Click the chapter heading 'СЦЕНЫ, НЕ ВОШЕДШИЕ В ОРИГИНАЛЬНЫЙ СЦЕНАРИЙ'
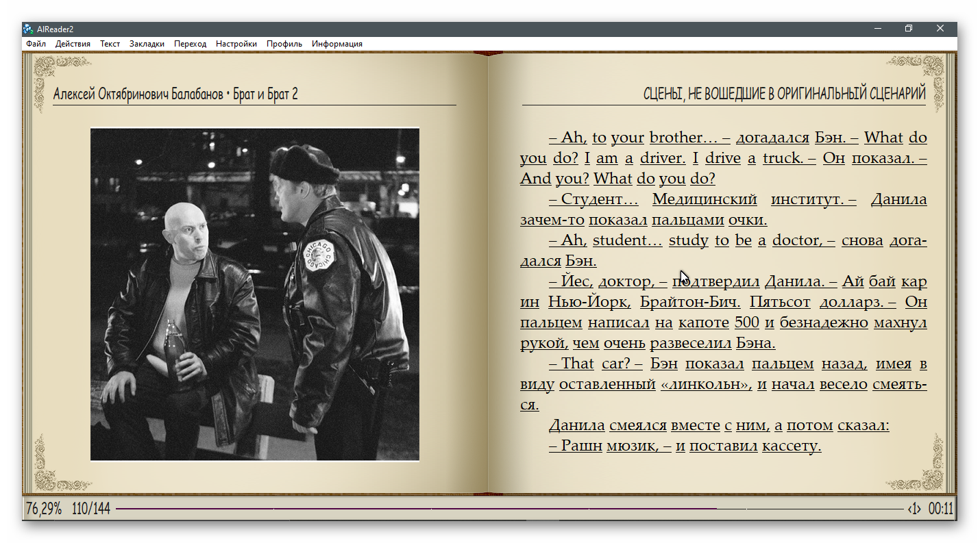 [x=784, y=94]
